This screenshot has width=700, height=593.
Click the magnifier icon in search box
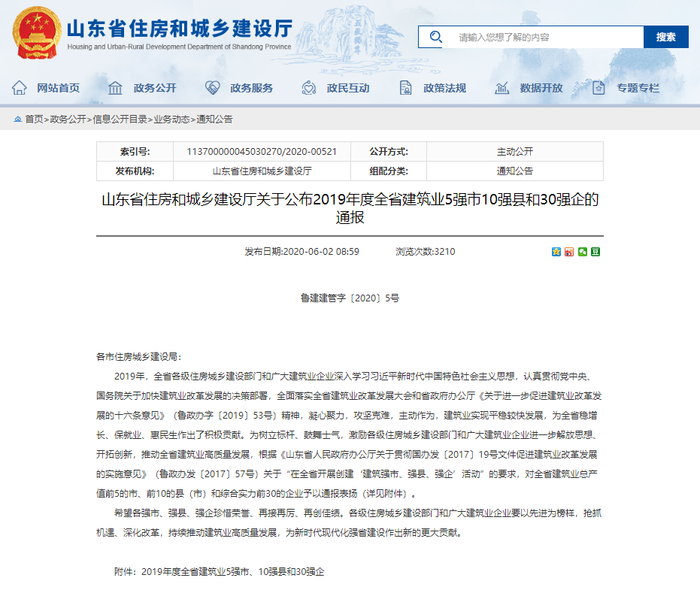click(435, 37)
